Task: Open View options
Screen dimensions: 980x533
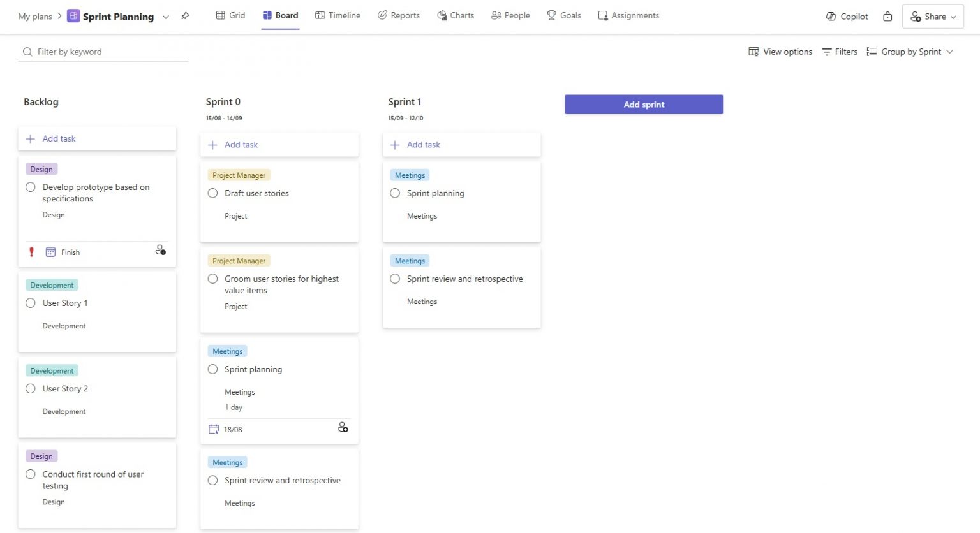Action: click(780, 52)
